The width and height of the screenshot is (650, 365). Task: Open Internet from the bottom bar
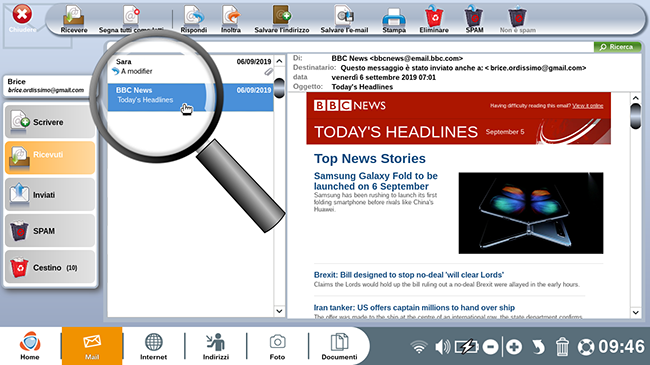153,346
